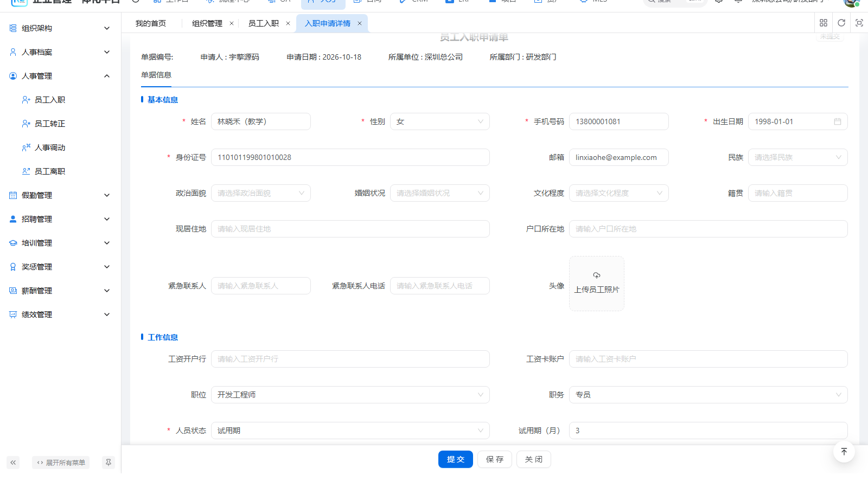This screenshot has width=868, height=488.
Task: Click the 紧急联系人电话 input field
Action: [439, 286]
